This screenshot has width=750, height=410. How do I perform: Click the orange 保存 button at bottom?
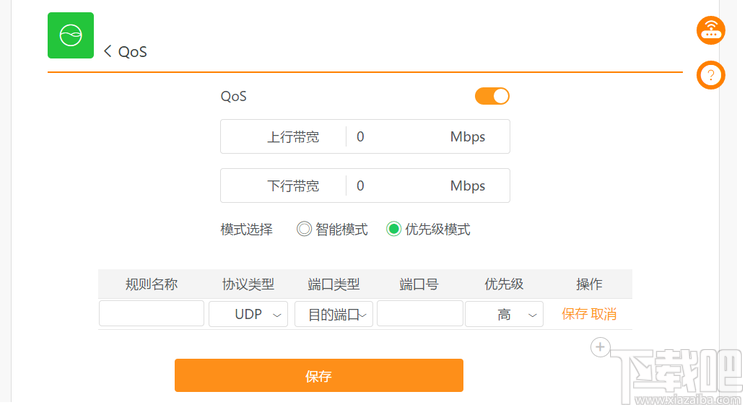[319, 376]
